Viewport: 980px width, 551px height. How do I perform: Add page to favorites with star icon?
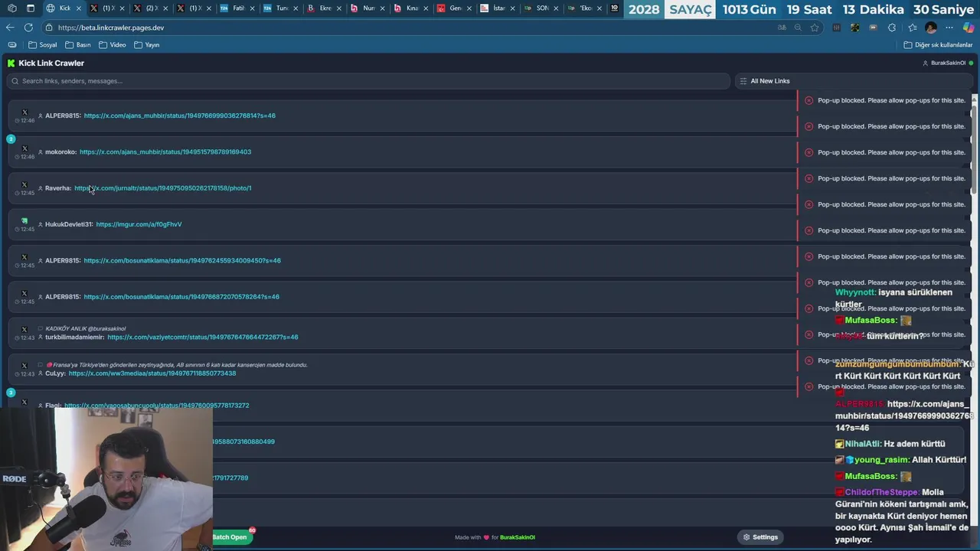pyautogui.click(x=815, y=28)
